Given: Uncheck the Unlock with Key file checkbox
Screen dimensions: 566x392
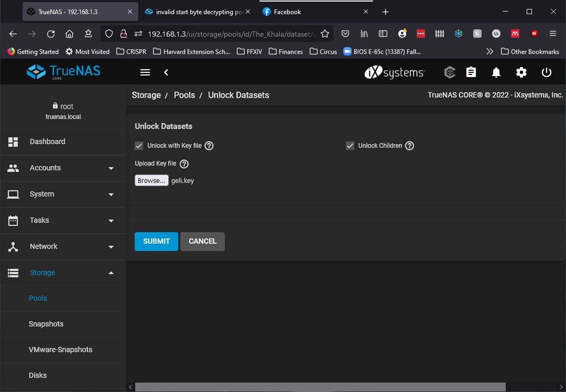Looking at the screenshot, I should point(139,146).
